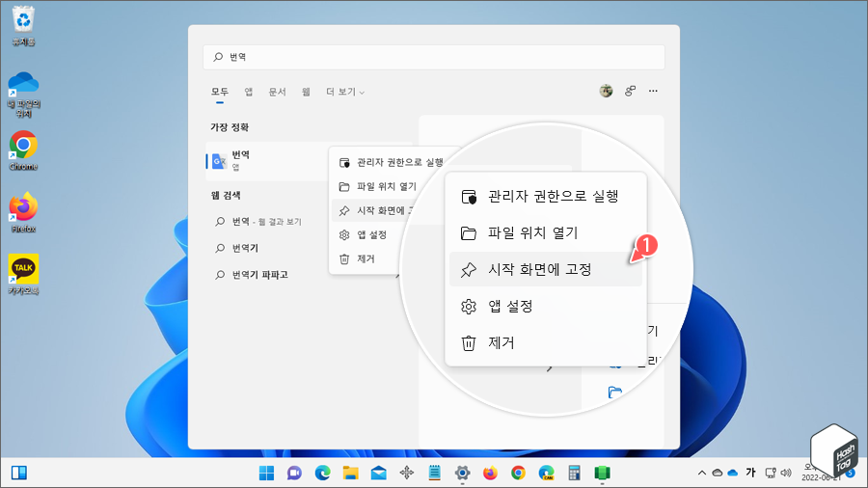The height and width of the screenshot is (488, 868).
Task: Open the OneDrive file location shortcut
Action: (23, 95)
